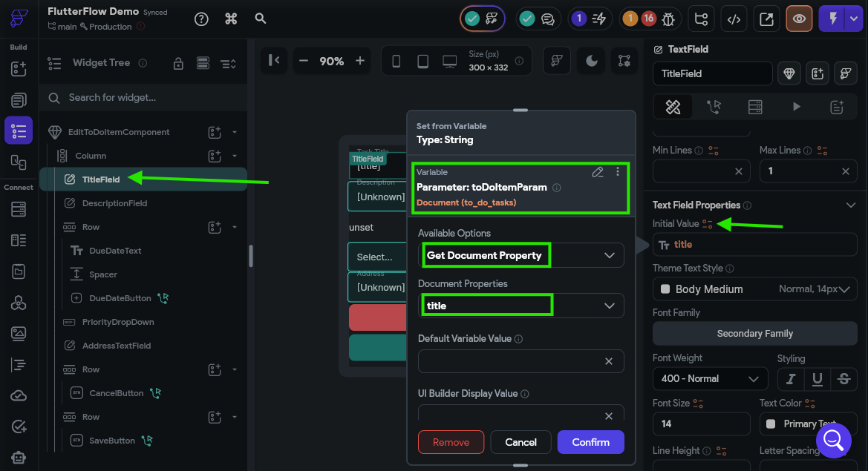Zoom in the canvas plus button
The height and width of the screenshot is (471, 868).
coord(360,61)
